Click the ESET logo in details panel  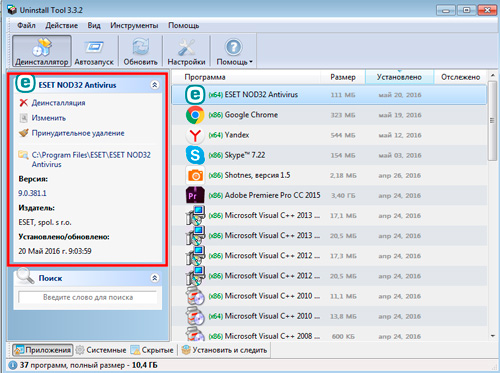(x=25, y=83)
